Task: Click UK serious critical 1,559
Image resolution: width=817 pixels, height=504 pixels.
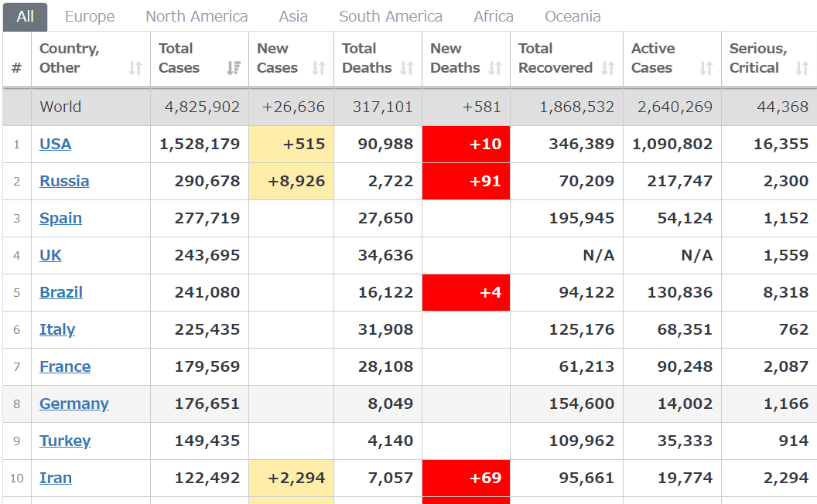Action: click(x=786, y=255)
